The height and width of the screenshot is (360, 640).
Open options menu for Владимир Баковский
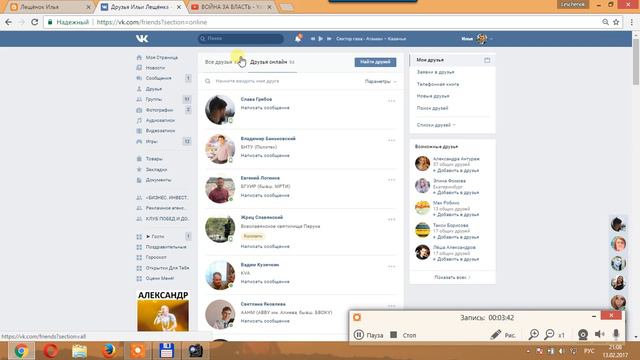click(x=391, y=140)
